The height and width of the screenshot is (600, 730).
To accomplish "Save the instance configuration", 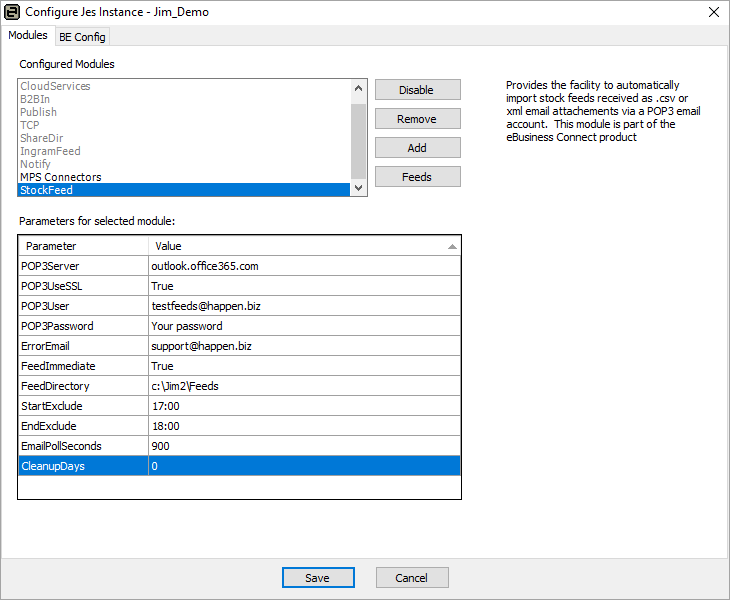I will (318, 578).
